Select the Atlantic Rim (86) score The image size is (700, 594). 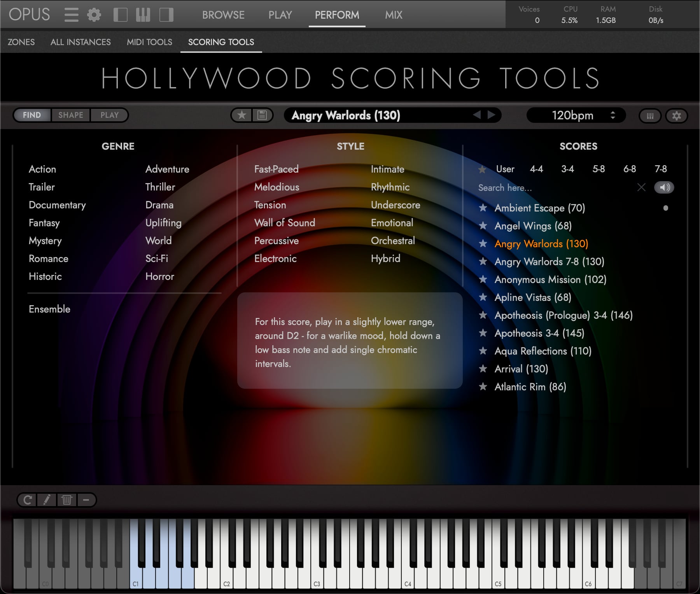point(530,387)
